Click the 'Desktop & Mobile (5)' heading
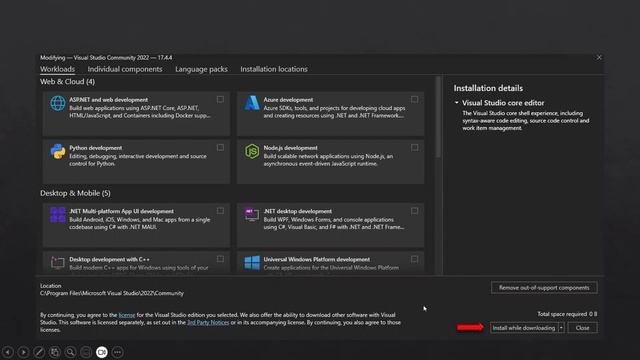Screen dimensions: 640x360 tap(75, 193)
